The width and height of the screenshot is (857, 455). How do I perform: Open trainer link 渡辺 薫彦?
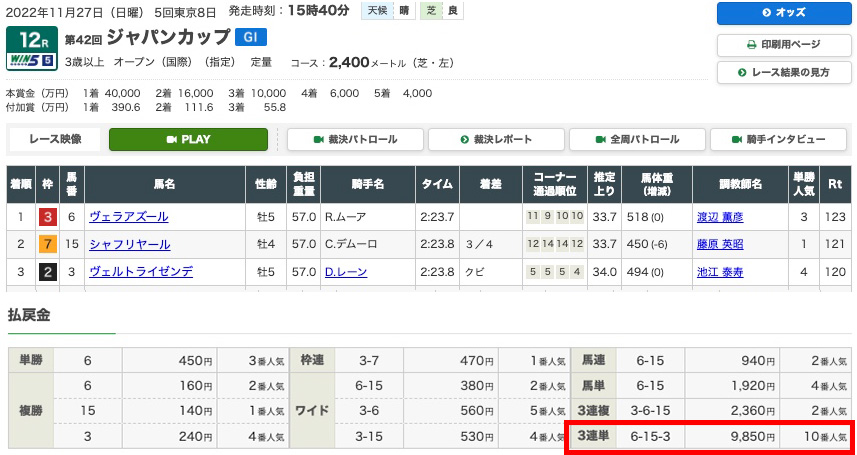click(x=720, y=217)
